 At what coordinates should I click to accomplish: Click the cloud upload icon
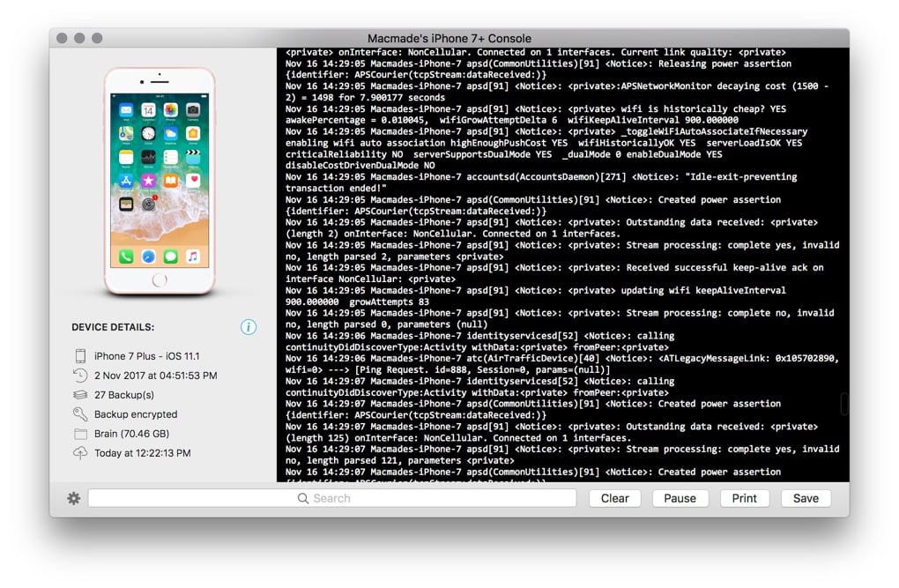point(80,453)
